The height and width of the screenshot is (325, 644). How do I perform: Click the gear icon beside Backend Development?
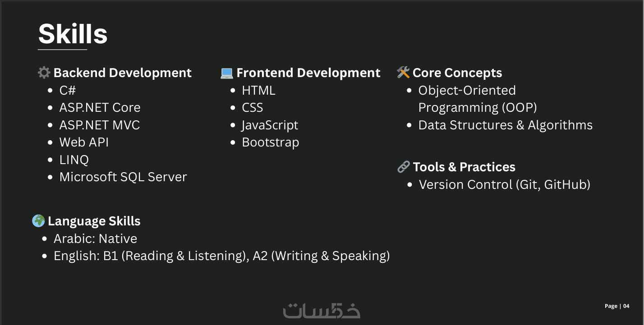[x=44, y=73]
